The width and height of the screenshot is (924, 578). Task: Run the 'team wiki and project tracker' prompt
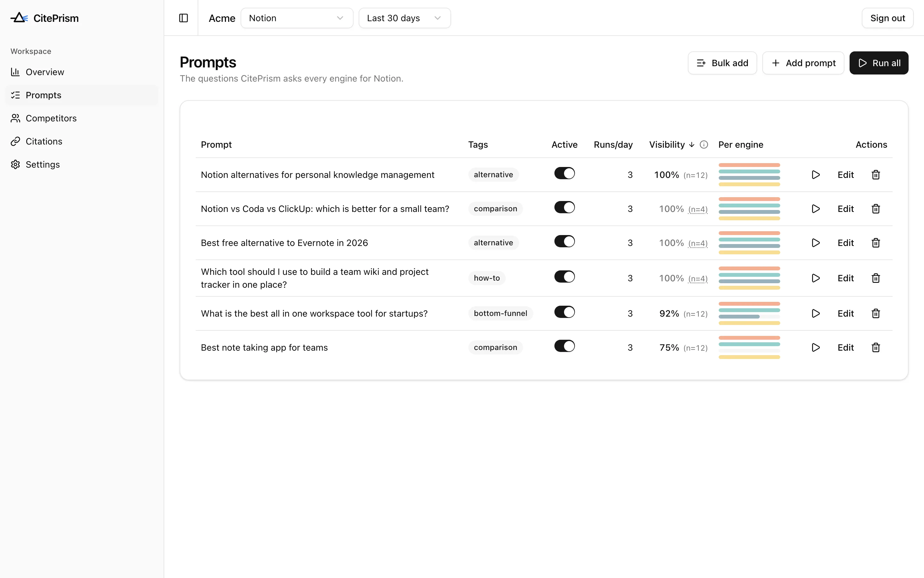coord(815,278)
